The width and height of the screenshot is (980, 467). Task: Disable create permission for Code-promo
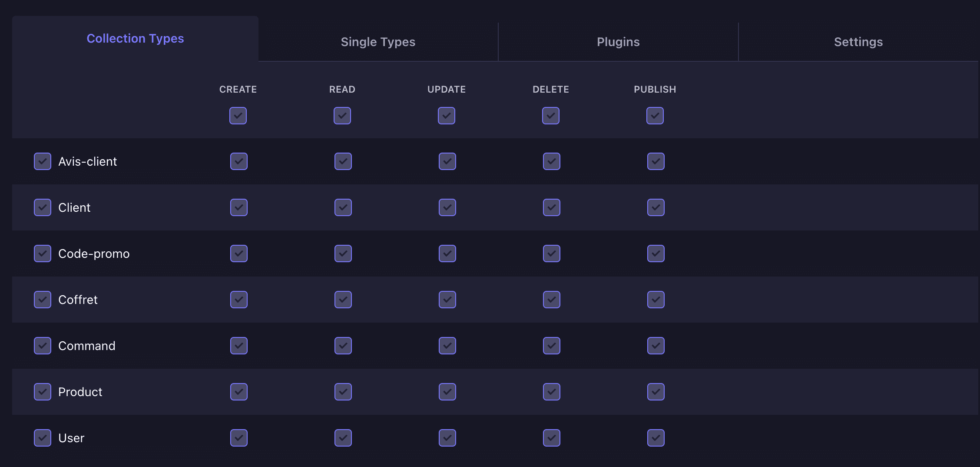click(239, 254)
